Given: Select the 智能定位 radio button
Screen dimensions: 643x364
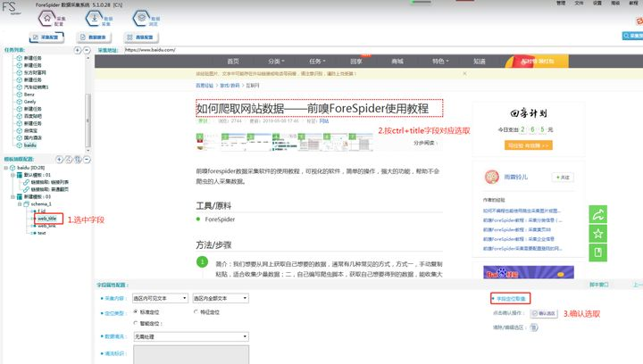Looking at the screenshot, I should [136, 322].
